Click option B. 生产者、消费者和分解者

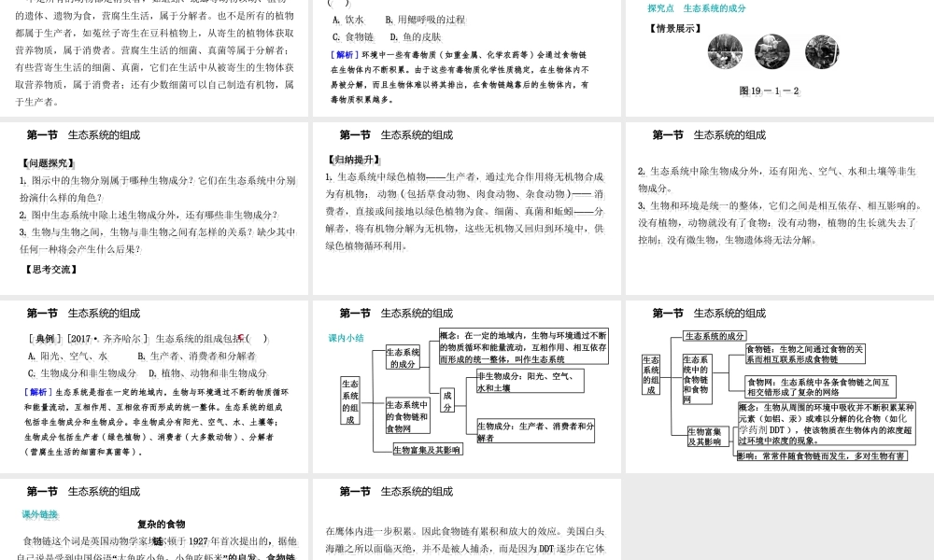[196, 356]
